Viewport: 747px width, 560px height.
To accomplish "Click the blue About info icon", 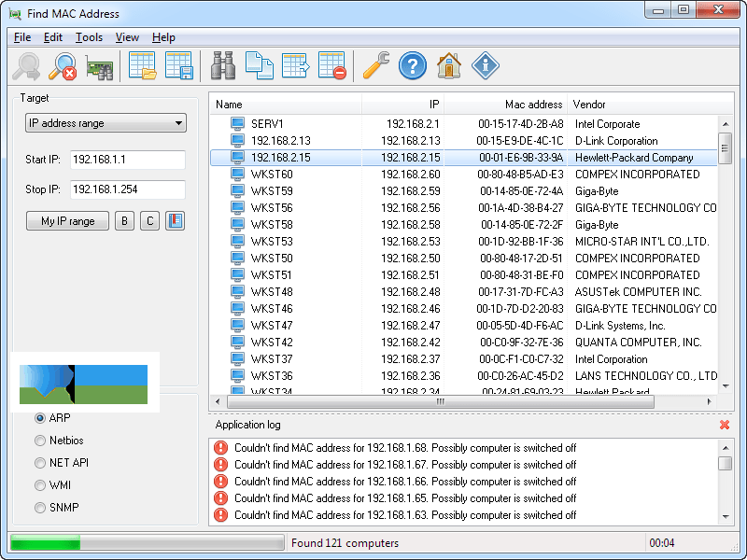I will [485, 65].
